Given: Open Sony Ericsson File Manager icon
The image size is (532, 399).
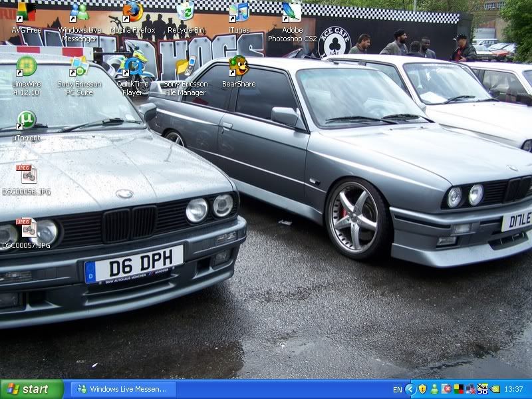Looking at the screenshot, I should [x=186, y=66].
